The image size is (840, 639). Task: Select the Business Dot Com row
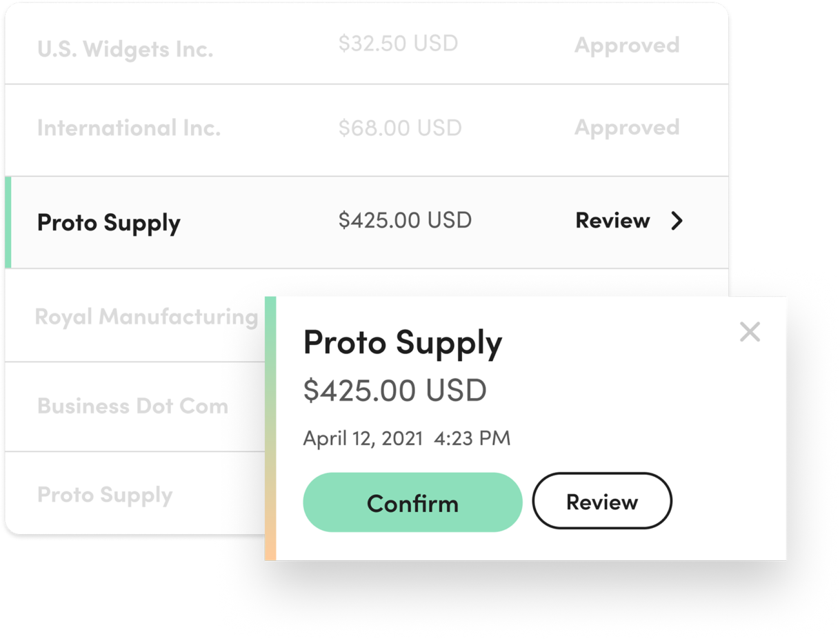pyautogui.click(x=132, y=406)
